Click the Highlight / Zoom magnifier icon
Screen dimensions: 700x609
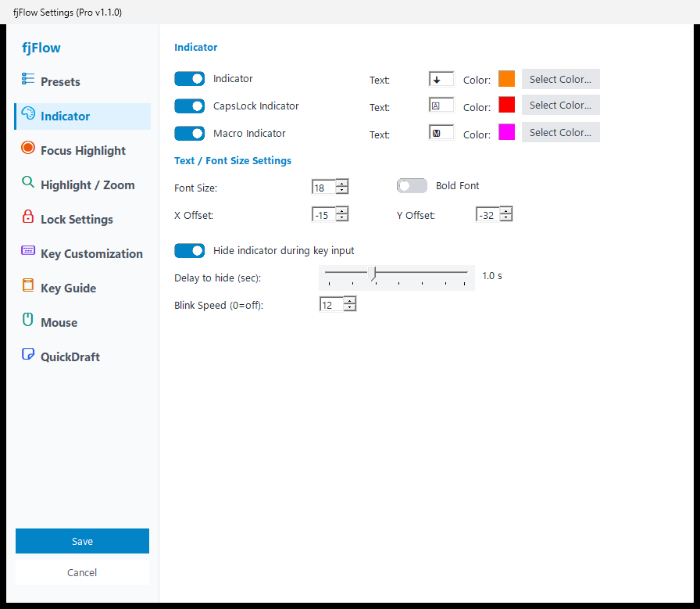pos(27,182)
